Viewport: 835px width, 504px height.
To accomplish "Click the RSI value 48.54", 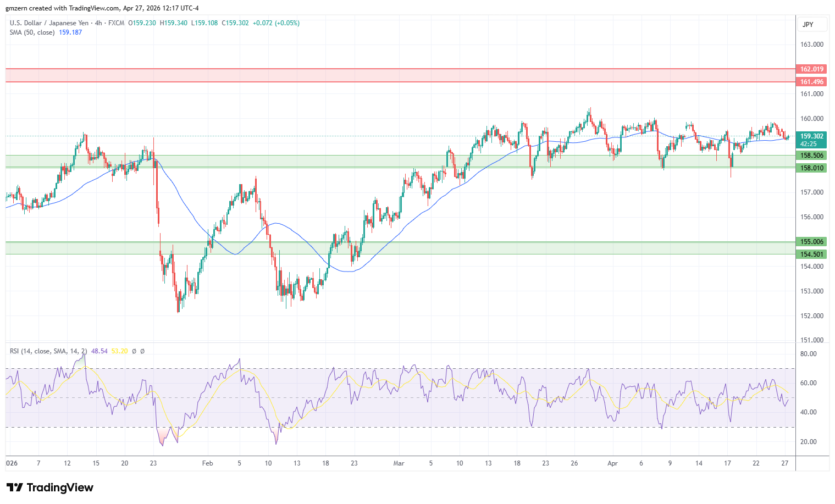I will 99,351.
